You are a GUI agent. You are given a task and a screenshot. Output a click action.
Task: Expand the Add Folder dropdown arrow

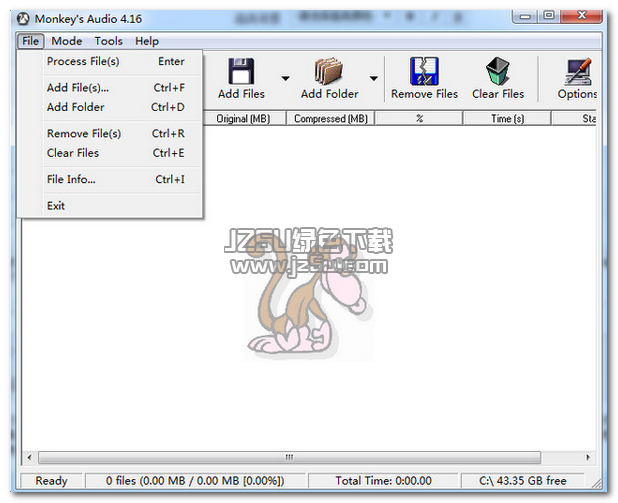[x=374, y=78]
